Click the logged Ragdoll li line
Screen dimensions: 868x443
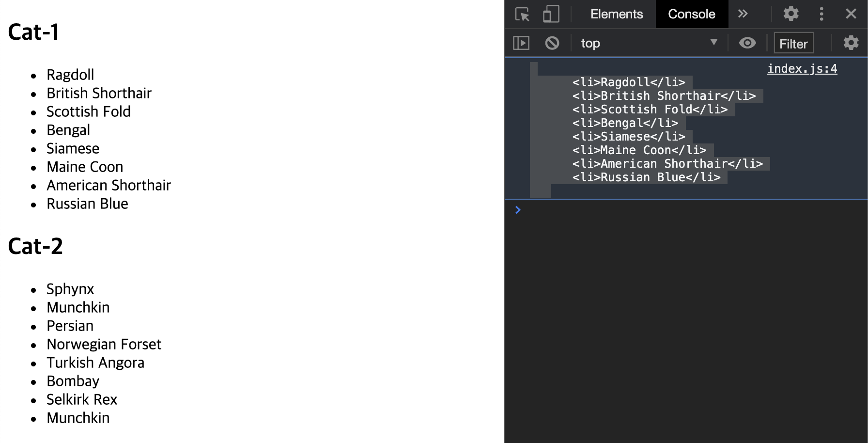tap(629, 82)
